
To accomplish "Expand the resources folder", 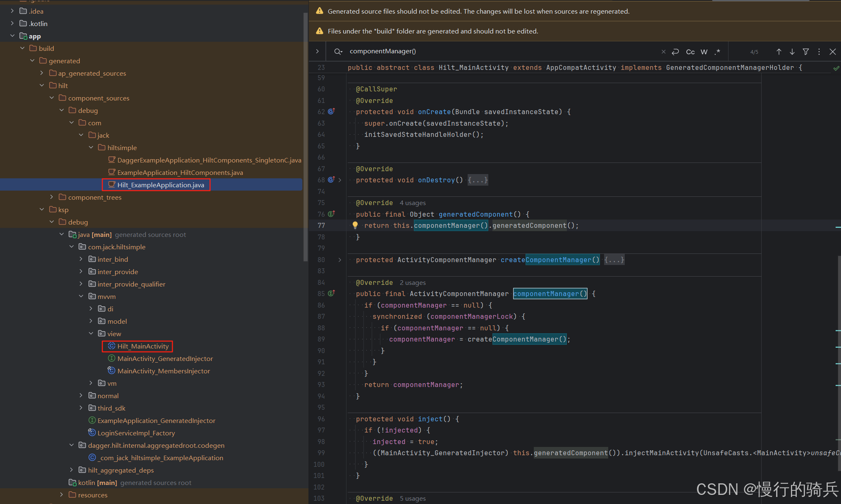I will [62, 494].
